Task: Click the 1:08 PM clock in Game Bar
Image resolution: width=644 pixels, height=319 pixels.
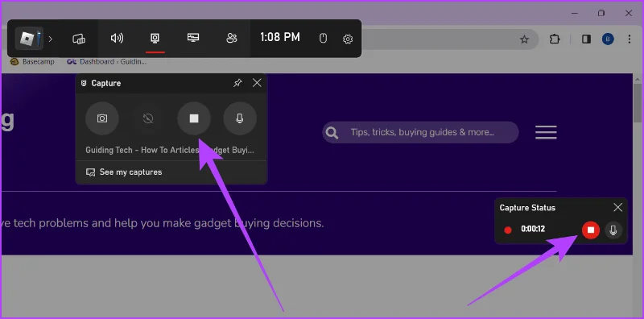Action: click(280, 37)
